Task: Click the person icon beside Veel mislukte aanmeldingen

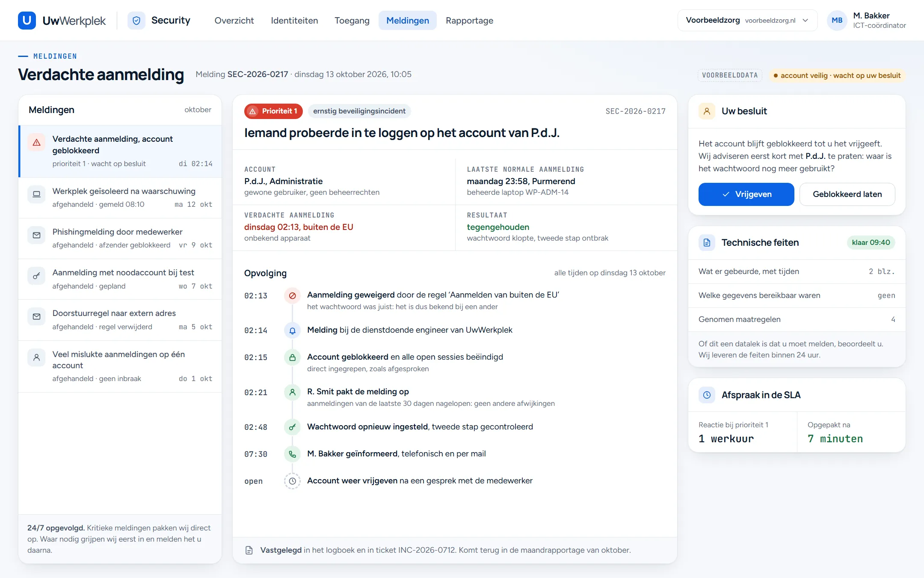Action: 37,357
